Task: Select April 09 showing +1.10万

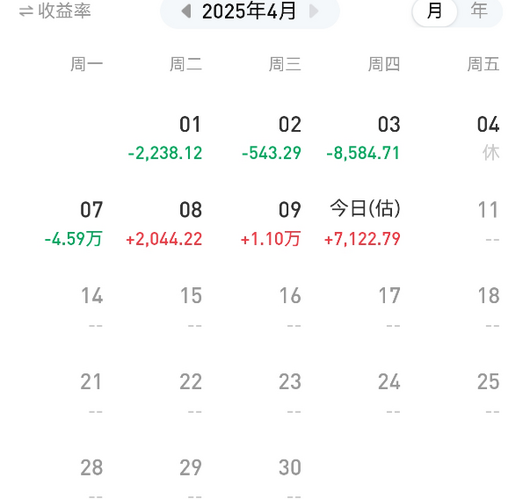Action: [271, 224]
